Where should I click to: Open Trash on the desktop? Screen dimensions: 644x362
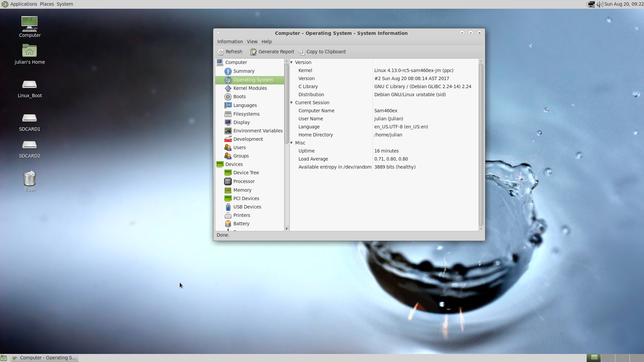pos(30,178)
